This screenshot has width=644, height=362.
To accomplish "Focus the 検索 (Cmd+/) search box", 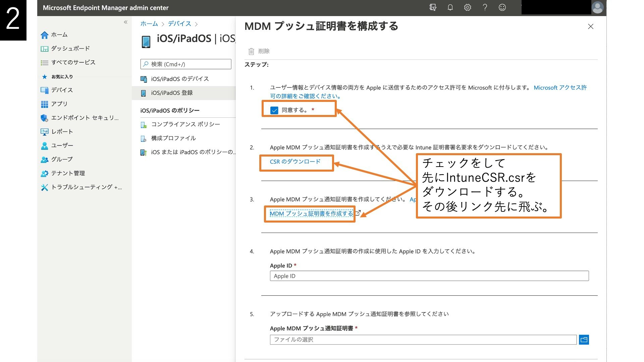I will pos(186,64).
